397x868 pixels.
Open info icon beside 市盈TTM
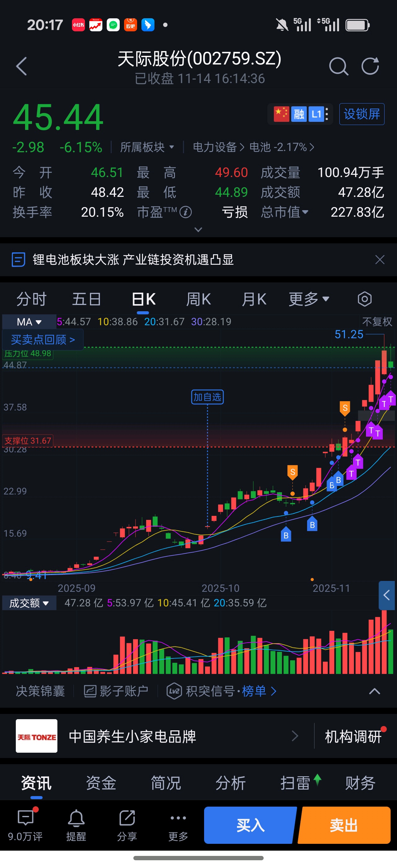click(x=186, y=212)
